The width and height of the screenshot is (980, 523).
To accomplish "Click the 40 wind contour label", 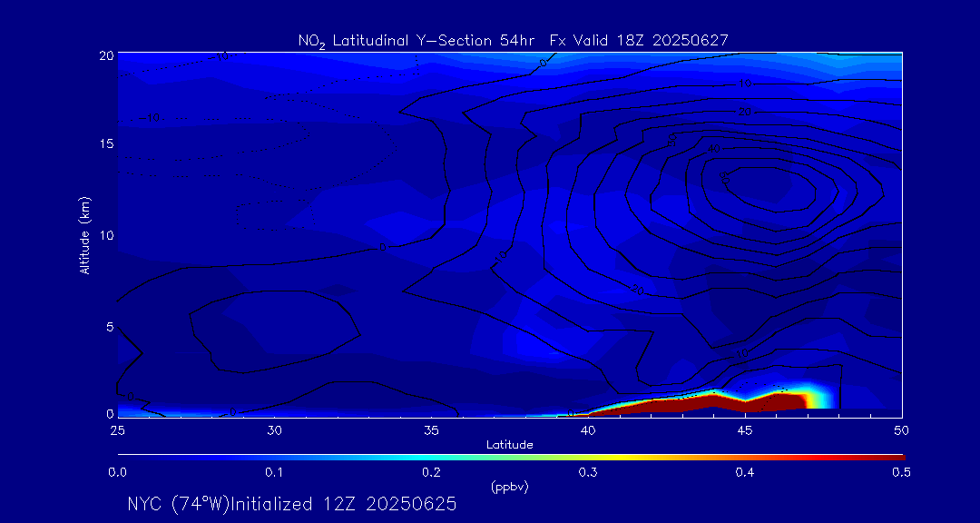I will tap(712, 150).
